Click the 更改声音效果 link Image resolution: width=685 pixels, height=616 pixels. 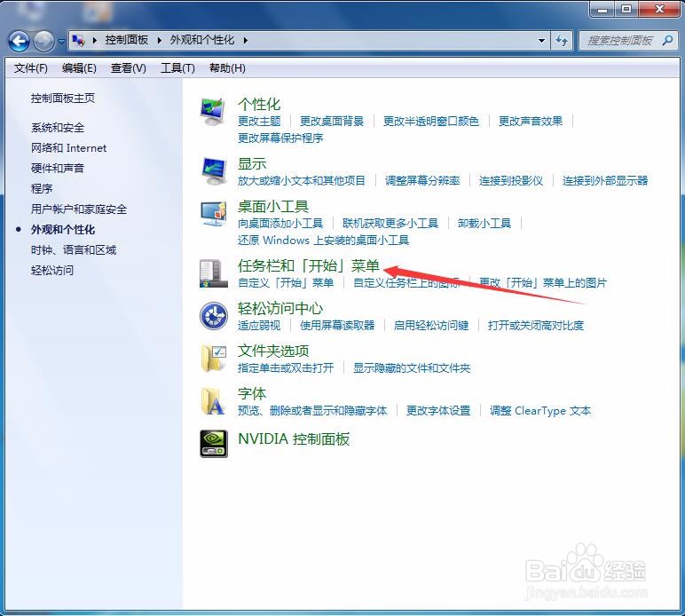coord(531,121)
